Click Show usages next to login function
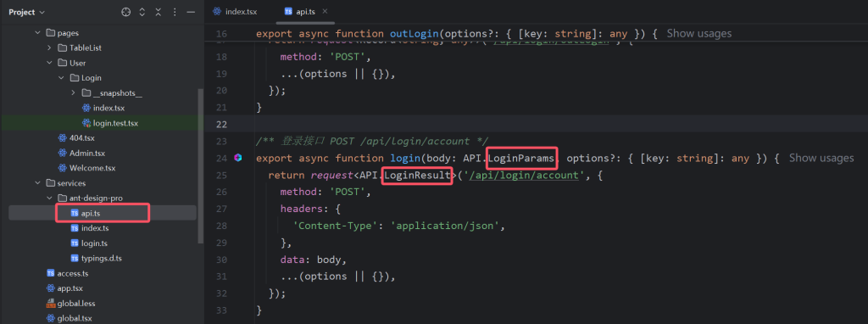The height and width of the screenshot is (324, 868). pyautogui.click(x=821, y=159)
